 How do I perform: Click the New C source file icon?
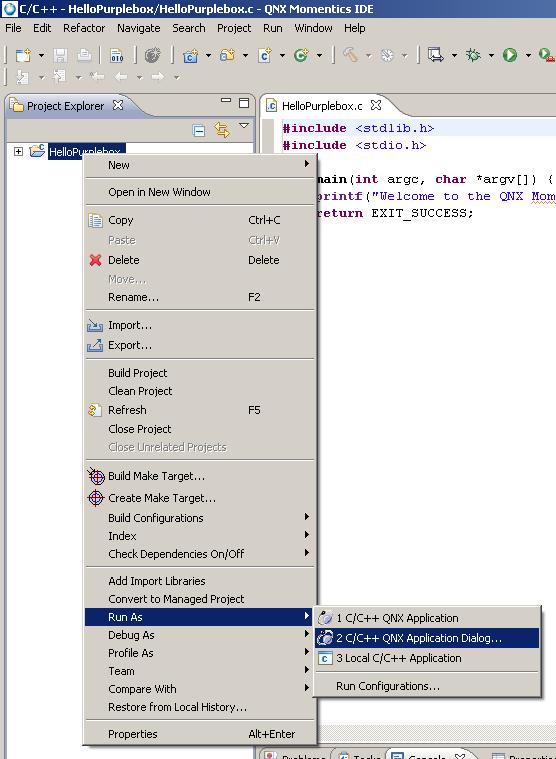click(x=265, y=55)
